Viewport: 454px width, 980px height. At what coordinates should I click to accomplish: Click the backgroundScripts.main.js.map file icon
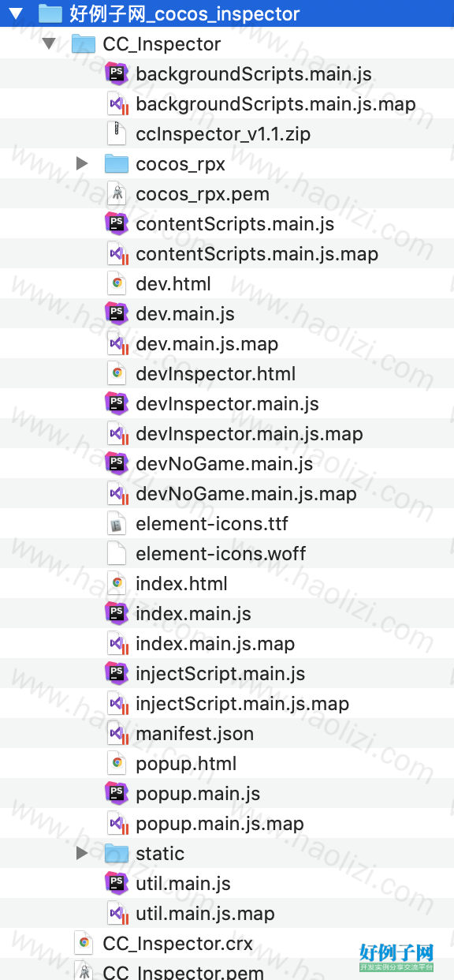[117, 103]
